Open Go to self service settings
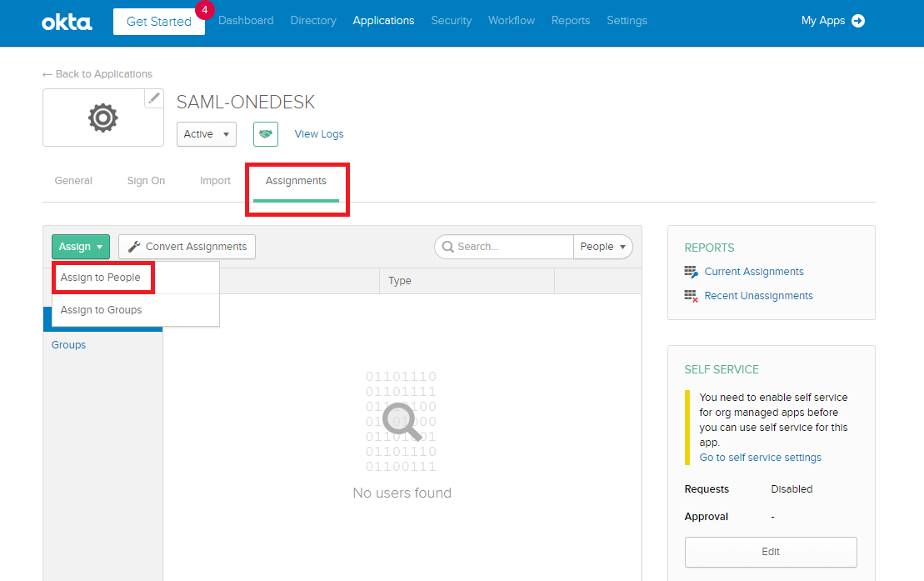 pos(760,458)
